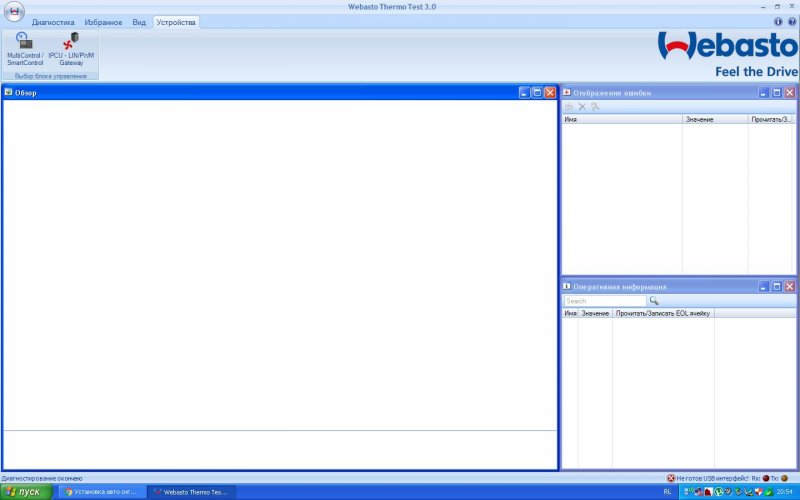Select the MultiControl / SmartControl device
The height and width of the screenshot is (500, 800).
coord(25,49)
